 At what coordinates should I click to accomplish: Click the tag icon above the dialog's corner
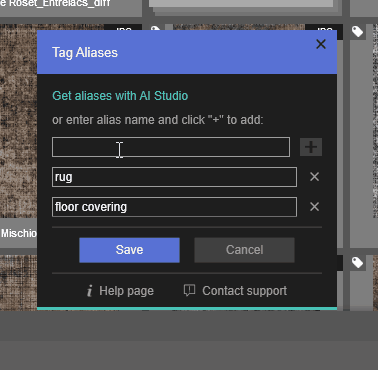click(x=357, y=32)
